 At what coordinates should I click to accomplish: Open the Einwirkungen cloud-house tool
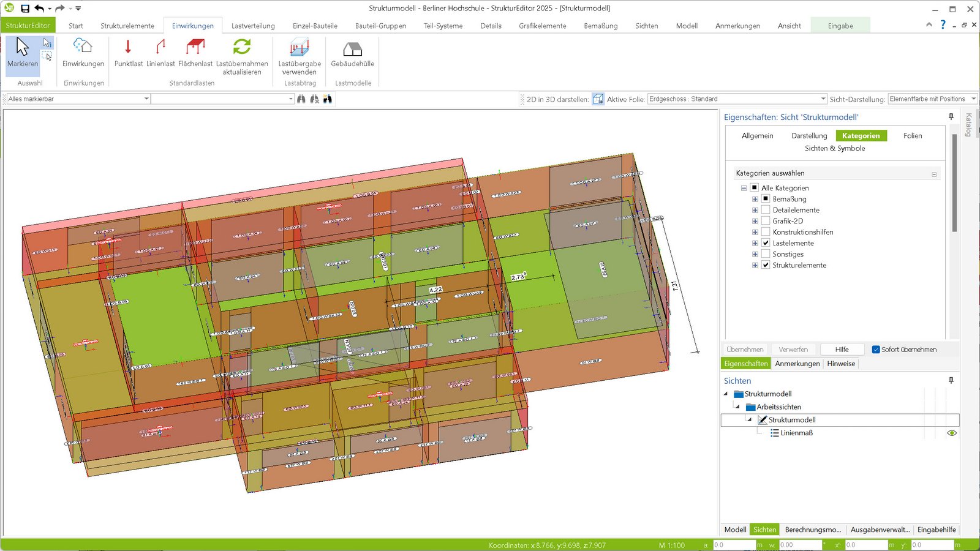click(83, 53)
